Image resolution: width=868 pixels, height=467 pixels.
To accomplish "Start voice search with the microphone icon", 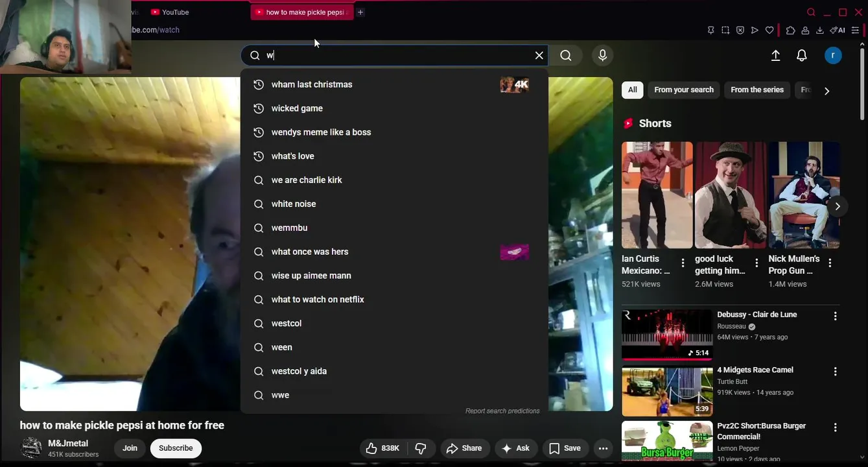I will point(602,56).
